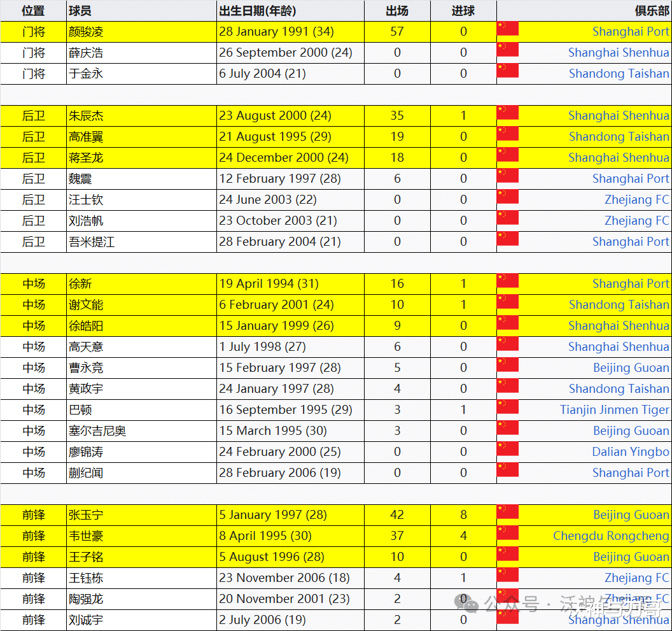Click the China flag in 颜骏凌's row

(x=508, y=29)
